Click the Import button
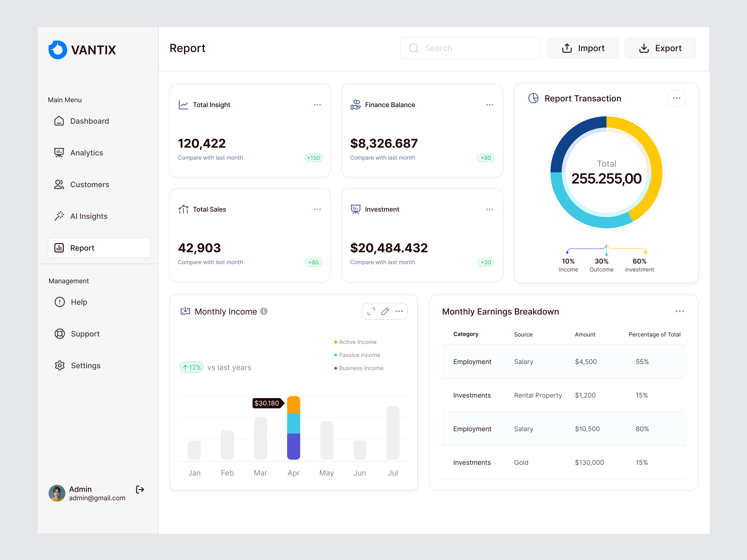747x560 pixels. coord(583,48)
